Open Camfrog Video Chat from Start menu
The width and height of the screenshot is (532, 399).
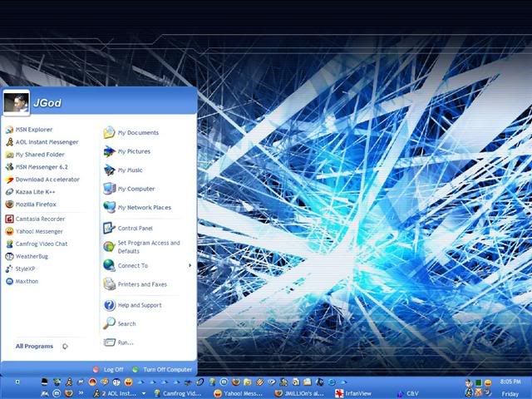(x=37, y=244)
